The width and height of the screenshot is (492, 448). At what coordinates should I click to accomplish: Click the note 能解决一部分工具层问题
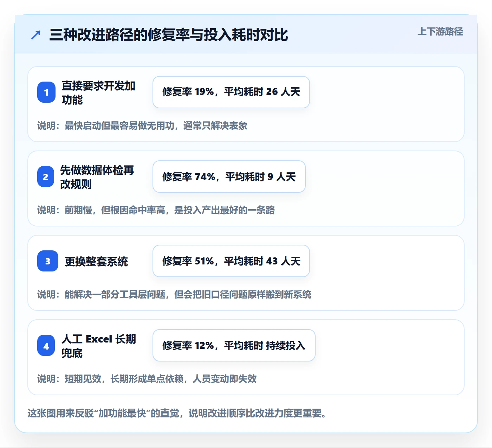pos(174,294)
